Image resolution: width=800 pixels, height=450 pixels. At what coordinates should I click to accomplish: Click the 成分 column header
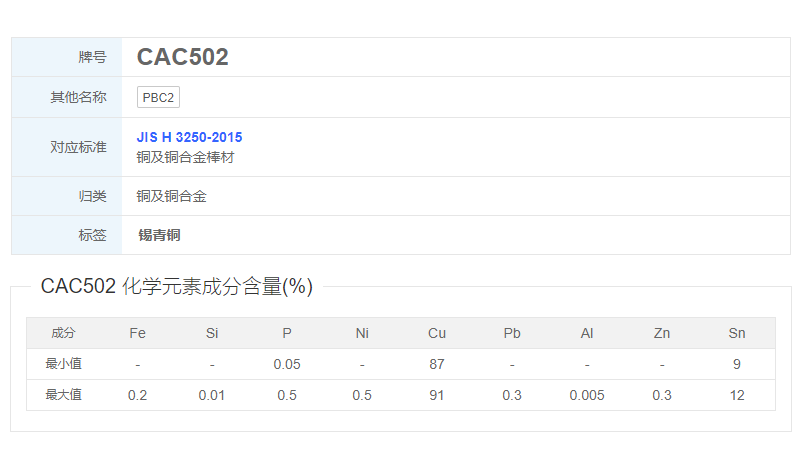[x=63, y=333]
